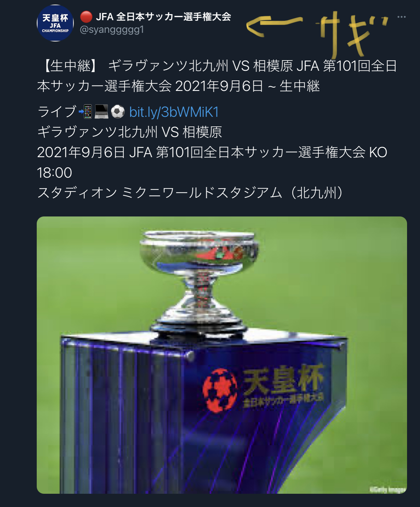Click the handwritten yellow サギ annotation
This screenshot has height=507, width=420.
tap(352, 34)
